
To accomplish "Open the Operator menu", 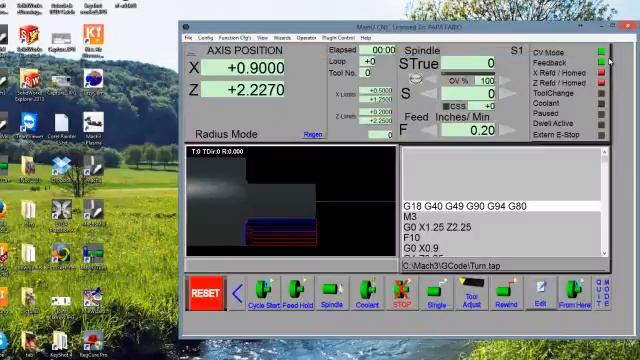I will [306, 38].
